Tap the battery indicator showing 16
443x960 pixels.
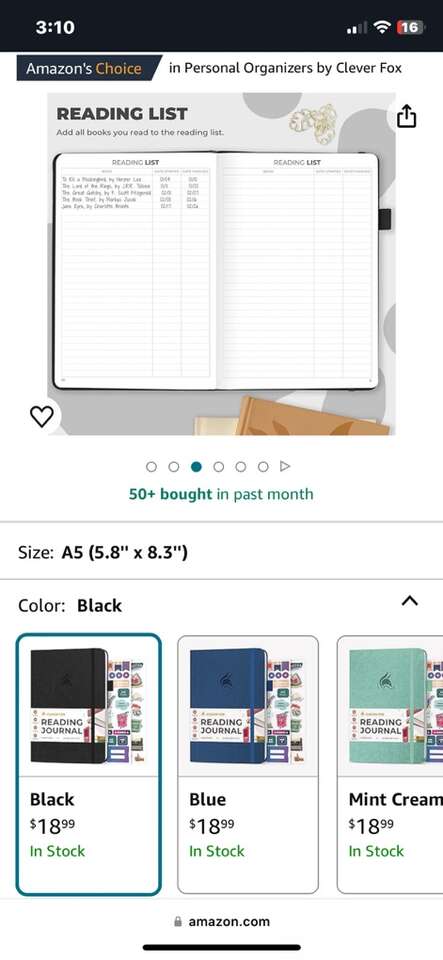[411, 27]
